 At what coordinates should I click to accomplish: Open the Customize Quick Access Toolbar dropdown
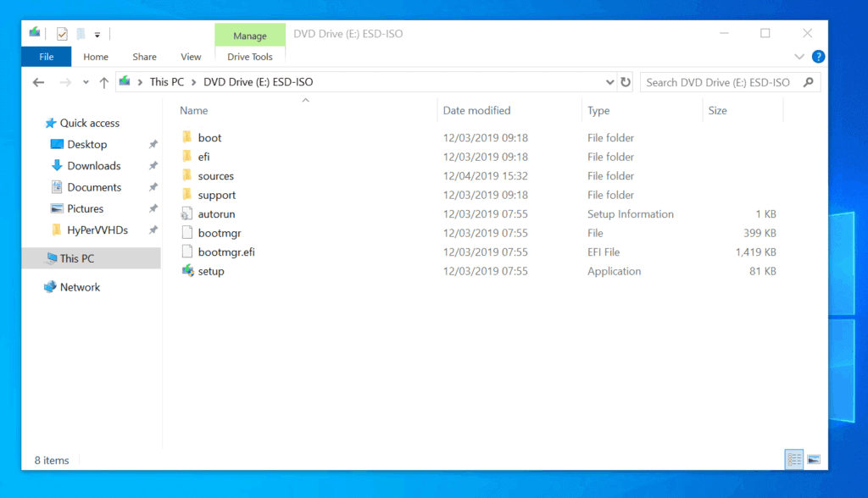pos(97,34)
